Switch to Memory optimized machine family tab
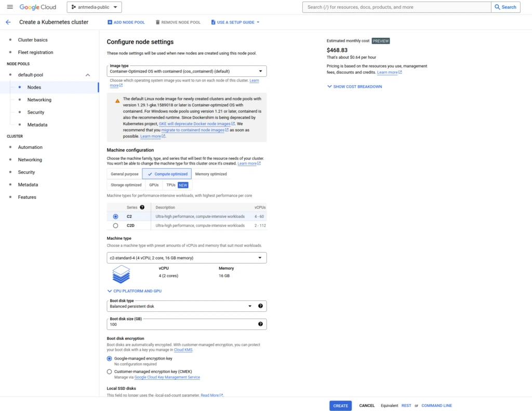 [x=211, y=174]
